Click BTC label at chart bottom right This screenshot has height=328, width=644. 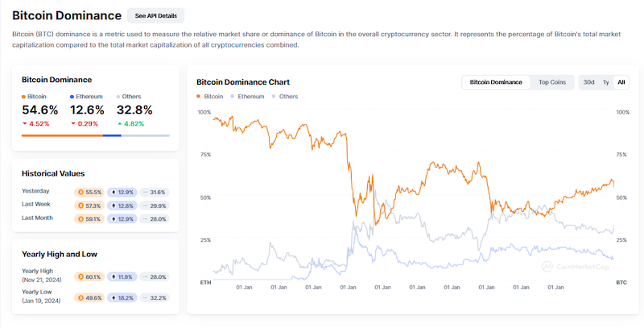[x=621, y=283]
